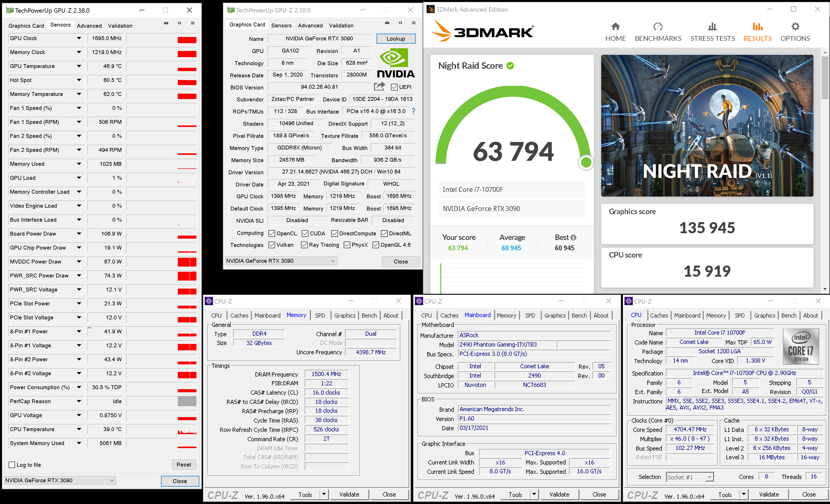The height and width of the screenshot is (504, 830).
Task: Click GPU Name field showing RTX 3090
Action: 319,38
